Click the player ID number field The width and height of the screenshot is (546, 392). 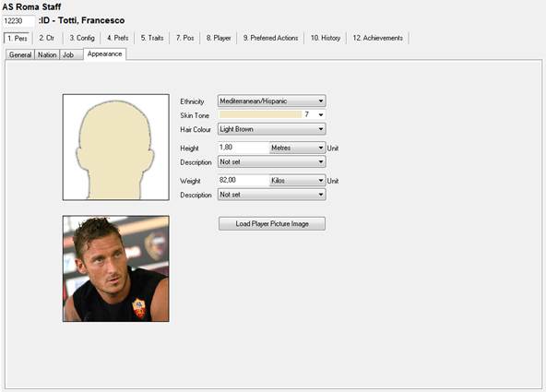click(18, 21)
